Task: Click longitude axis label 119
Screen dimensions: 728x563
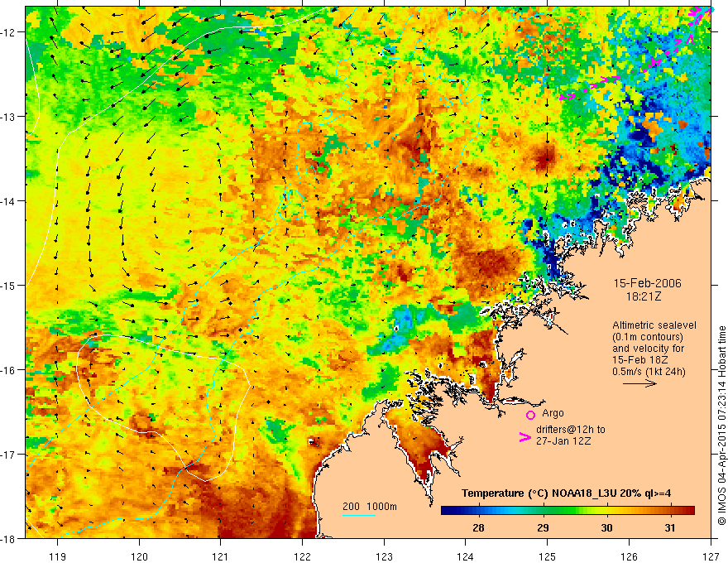Action: coord(58,556)
